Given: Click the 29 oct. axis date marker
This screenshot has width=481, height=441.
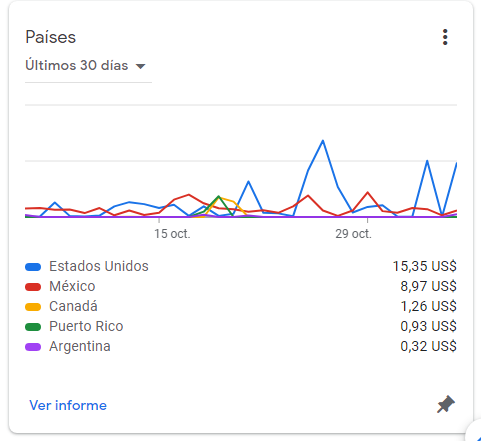Looking at the screenshot, I should tap(353, 234).
